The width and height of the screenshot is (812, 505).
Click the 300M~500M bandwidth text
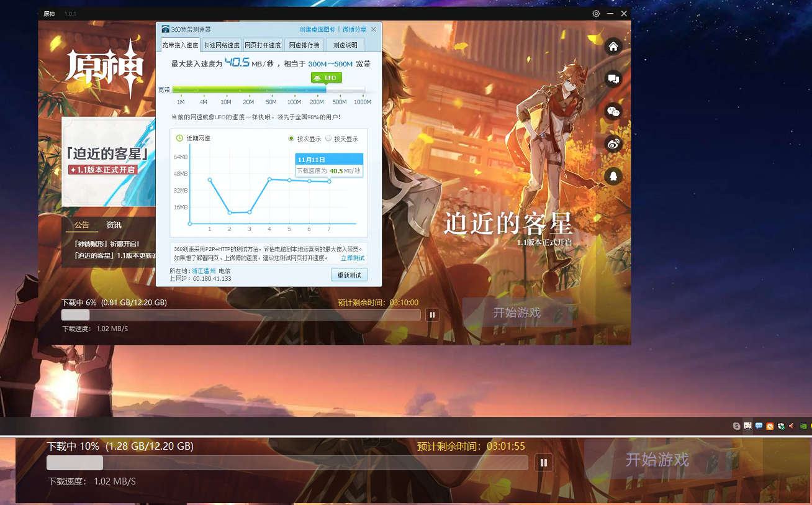coord(330,64)
